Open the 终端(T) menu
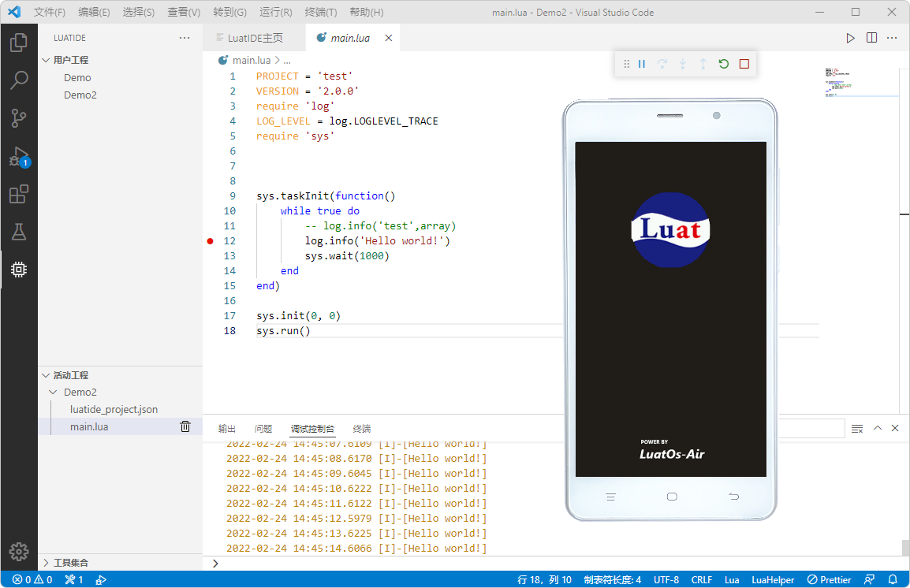The image size is (910, 588). pyautogui.click(x=321, y=12)
